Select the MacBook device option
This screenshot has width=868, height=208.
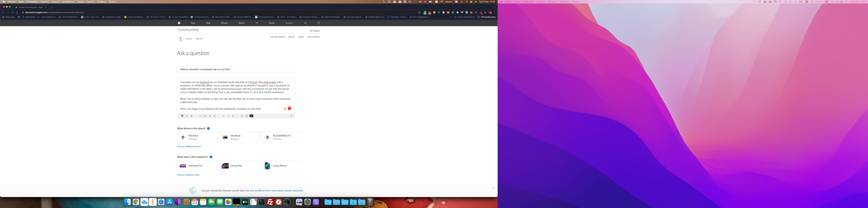click(x=239, y=137)
